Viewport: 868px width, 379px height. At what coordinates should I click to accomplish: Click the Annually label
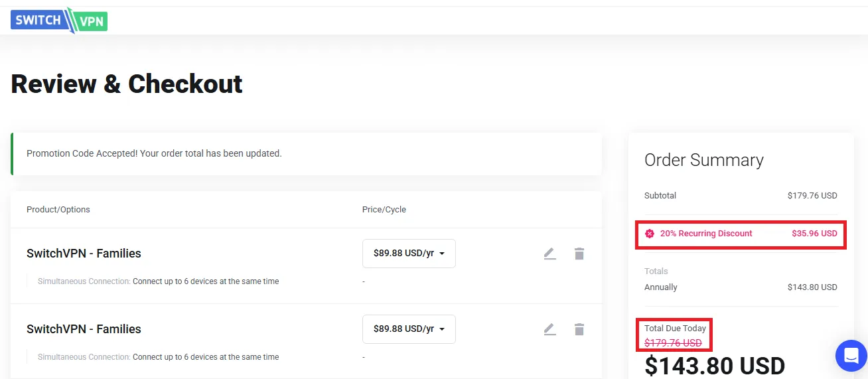pos(661,287)
